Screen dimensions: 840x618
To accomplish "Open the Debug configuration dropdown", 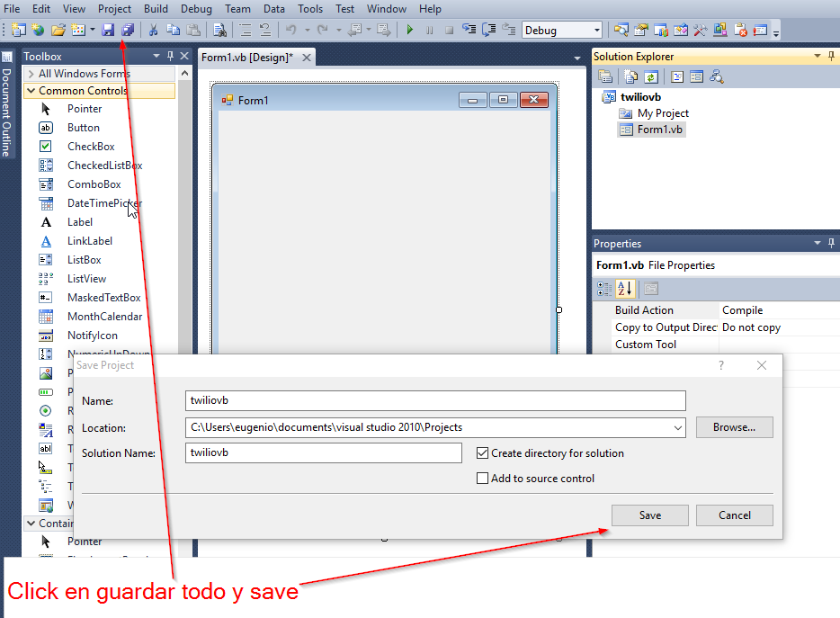I will (x=597, y=30).
